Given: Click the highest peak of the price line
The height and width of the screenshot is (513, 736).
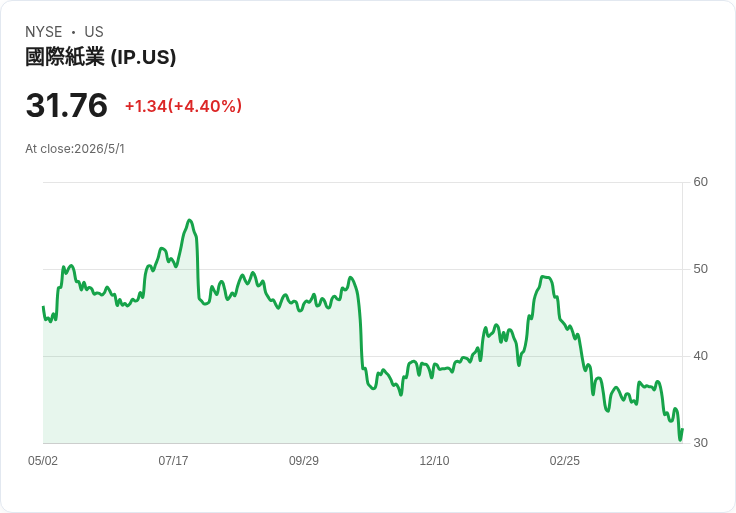Looking at the screenshot, I should point(189,220).
